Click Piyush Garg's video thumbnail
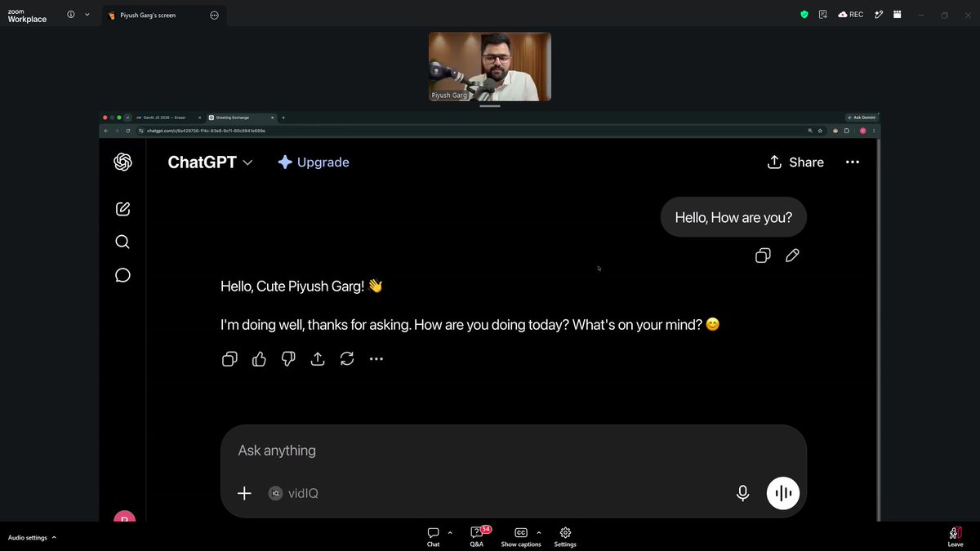This screenshot has height=551, width=980. [490, 67]
